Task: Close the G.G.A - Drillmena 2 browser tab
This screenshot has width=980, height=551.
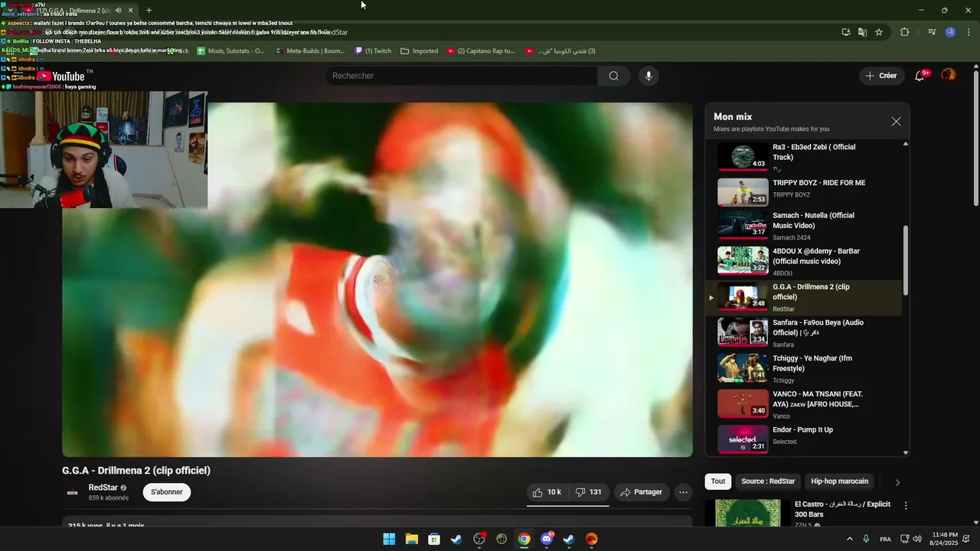Action: pos(131,10)
